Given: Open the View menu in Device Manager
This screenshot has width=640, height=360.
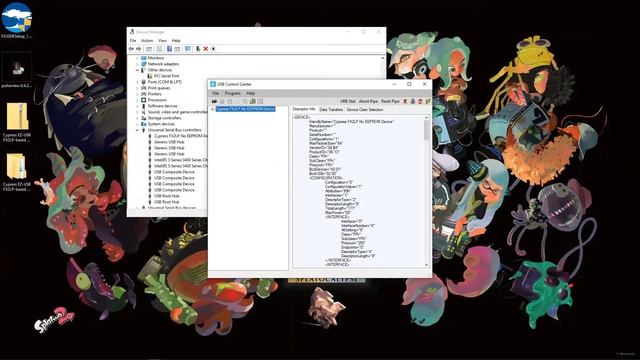Looking at the screenshot, I should (x=162, y=40).
